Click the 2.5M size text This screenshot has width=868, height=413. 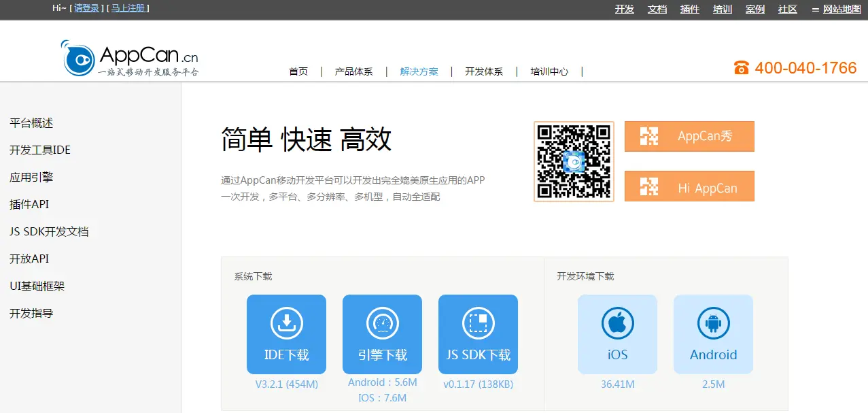pos(714,384)
